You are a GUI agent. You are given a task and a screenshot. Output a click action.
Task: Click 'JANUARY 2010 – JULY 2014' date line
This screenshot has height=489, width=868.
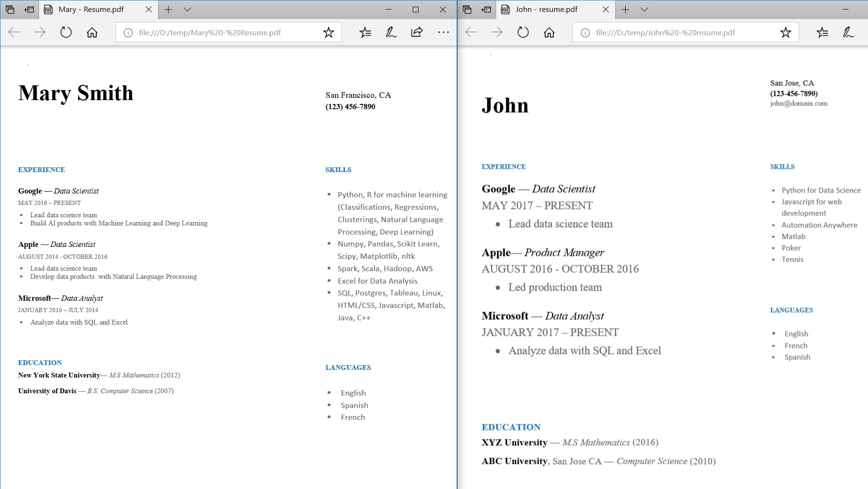tap(58, 310)
